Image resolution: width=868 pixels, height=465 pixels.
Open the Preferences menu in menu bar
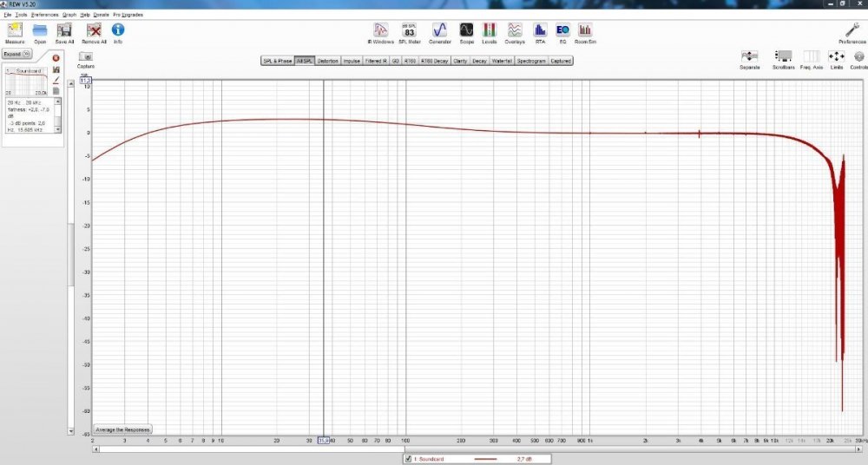click(x=45, y=16)
